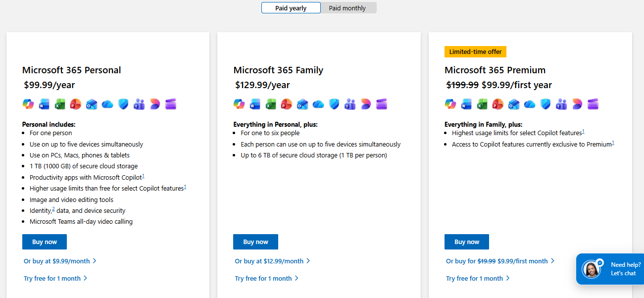Click OneDrive cloud icon under Microsoft 365 Personal
This screenshot has width=644, height=298.
click(x=107, y=104)
